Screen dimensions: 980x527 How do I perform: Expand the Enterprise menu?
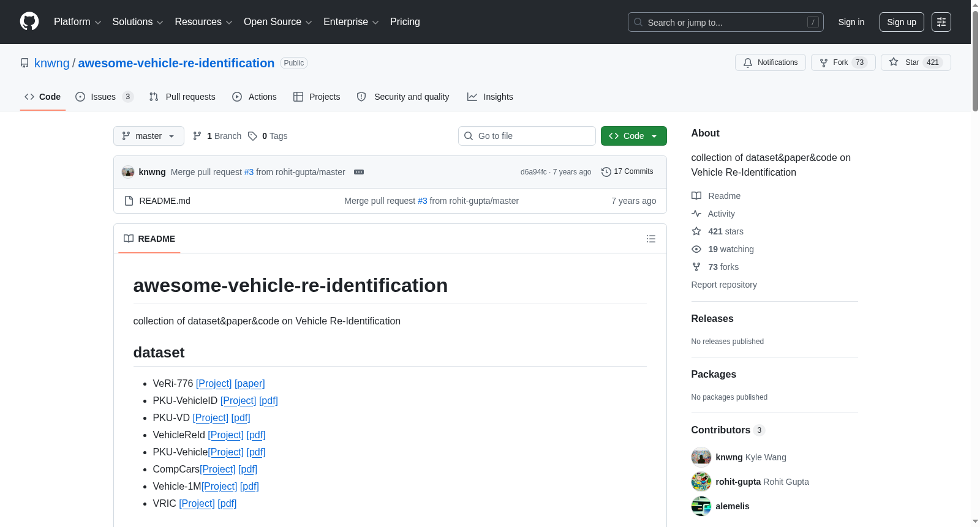point(351,22)
